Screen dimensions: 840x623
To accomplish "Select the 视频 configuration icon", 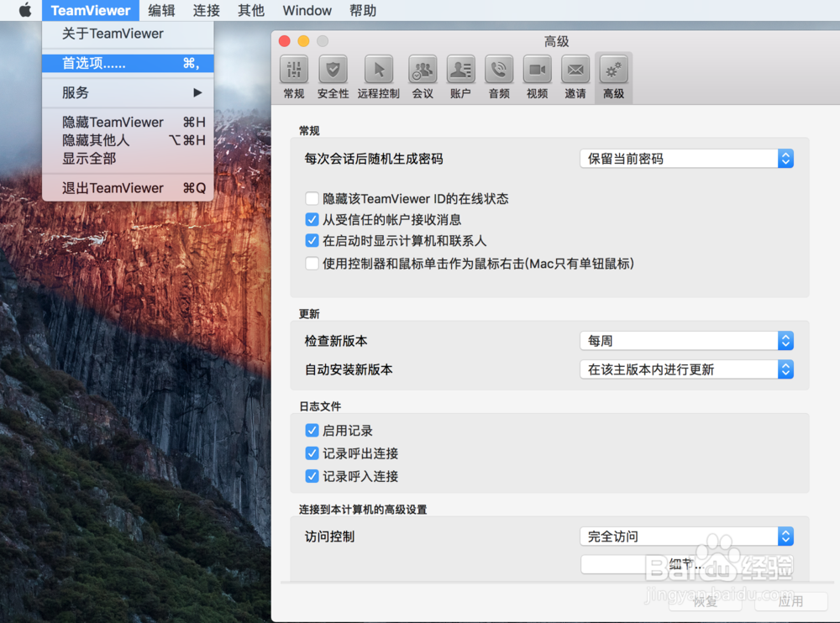I will 537,77.
